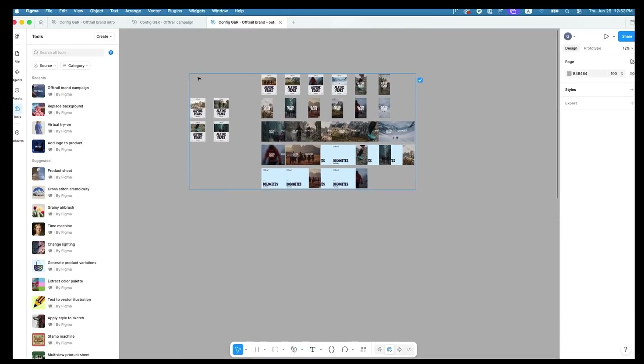The height and width of the screenshot is (364, 644).
Task: Expand the Create dropdown
Action: click(x=104, y=36)
